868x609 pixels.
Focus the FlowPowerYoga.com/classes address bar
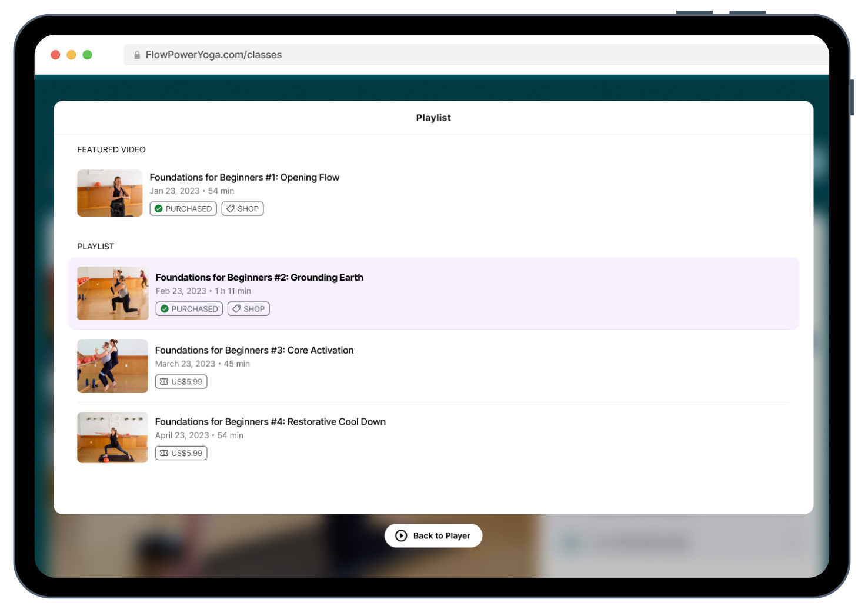click(x=412, y=55)
